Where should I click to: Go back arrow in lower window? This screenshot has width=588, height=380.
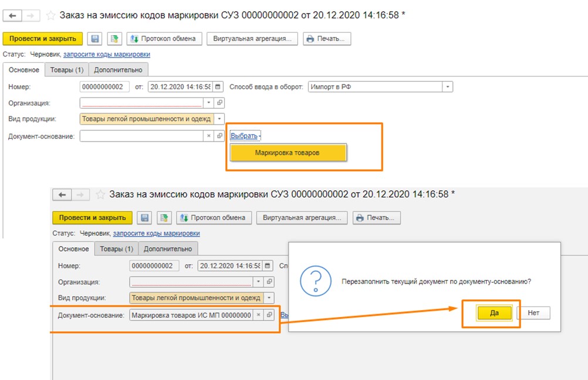tap(62, 195)
